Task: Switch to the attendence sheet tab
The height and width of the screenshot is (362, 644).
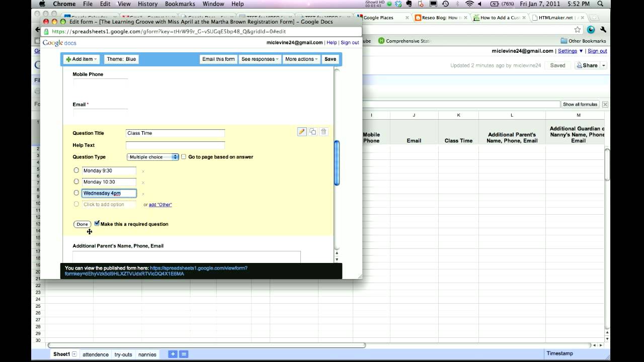Action: coord(96,354)
